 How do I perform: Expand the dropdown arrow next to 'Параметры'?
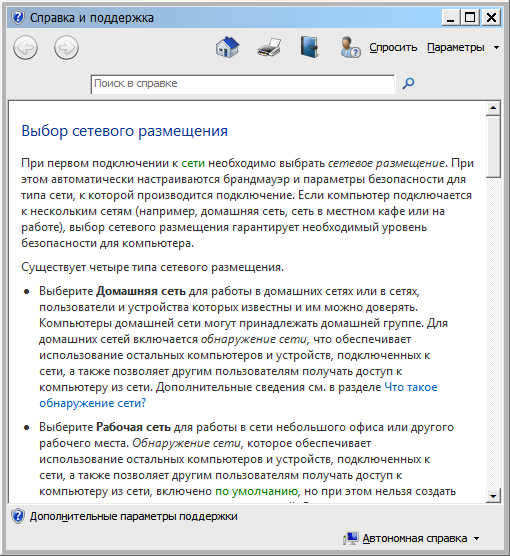pos(497,47)
